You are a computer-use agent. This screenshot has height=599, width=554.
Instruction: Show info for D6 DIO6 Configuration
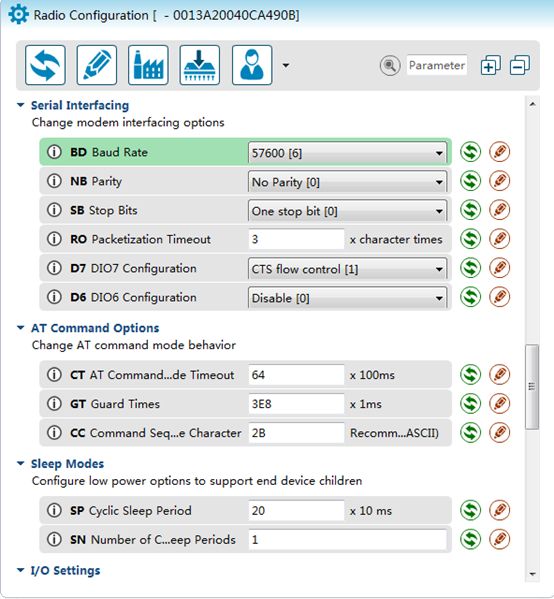click(54, 297)
